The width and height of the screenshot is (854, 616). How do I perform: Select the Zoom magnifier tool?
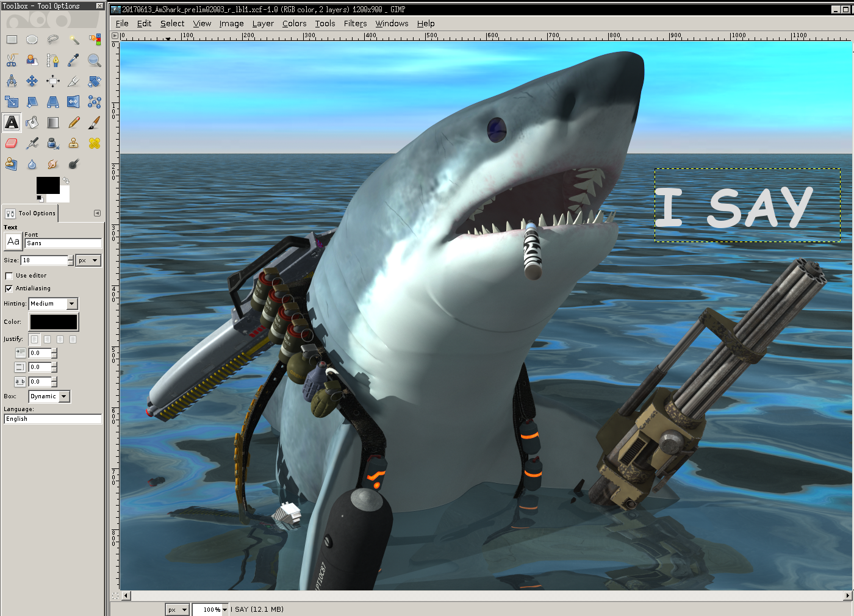pyautogui.click(x=95, y=60)
